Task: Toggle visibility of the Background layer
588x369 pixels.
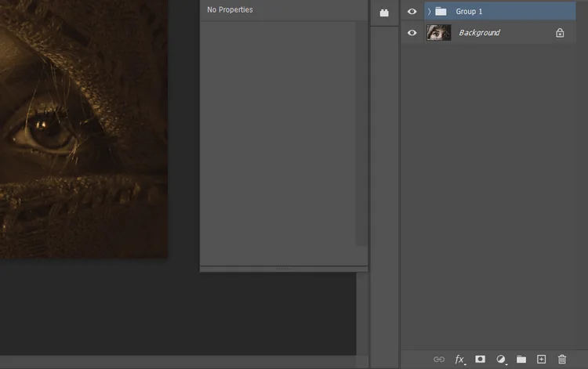Action: (x=412, y=33)
